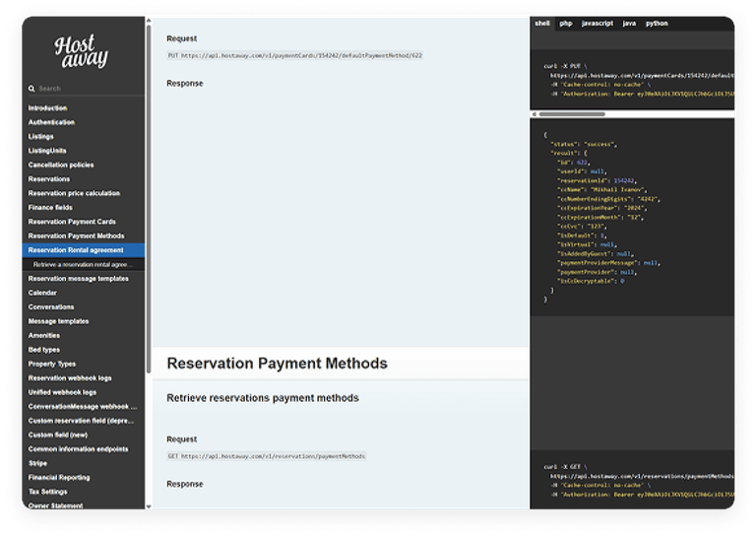The image size is (756, 536).
Task: Click Reservation Payment Methods heading
Action: point(278,364)
